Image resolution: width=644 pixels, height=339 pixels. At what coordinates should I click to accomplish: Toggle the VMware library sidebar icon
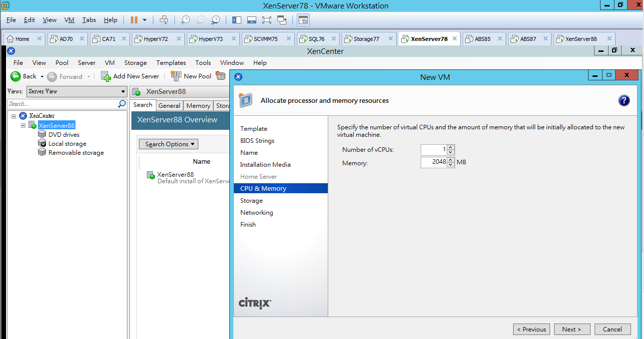point(237,20)
